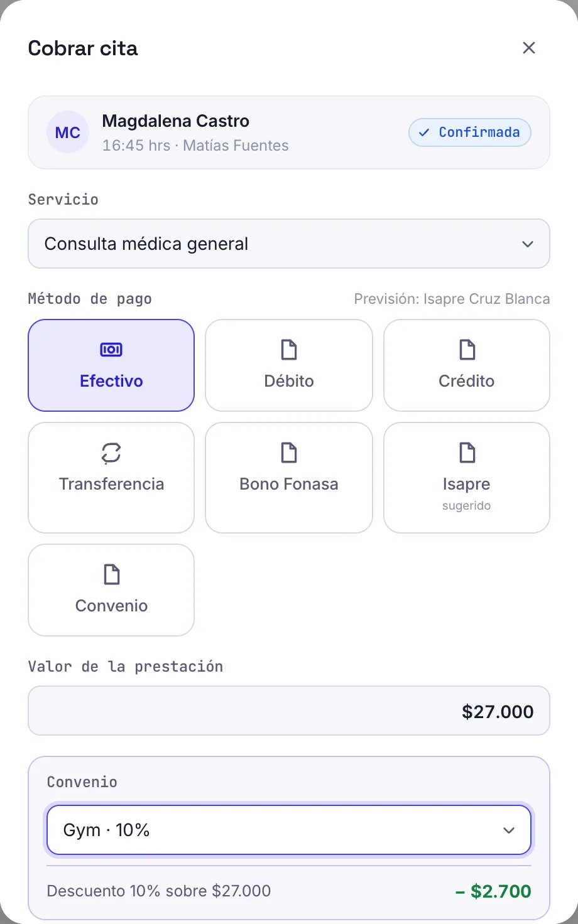The width and height of the screenshot is (578, 924).
Task: Choose Débito payment option
Action: click(x=289, y=365)
